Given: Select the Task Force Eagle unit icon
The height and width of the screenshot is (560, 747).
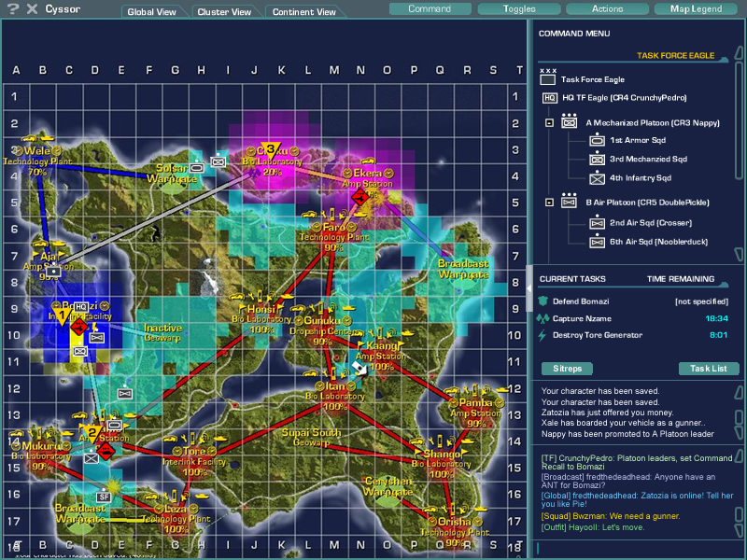Looking at the screenshot, I should coord(547,79).
